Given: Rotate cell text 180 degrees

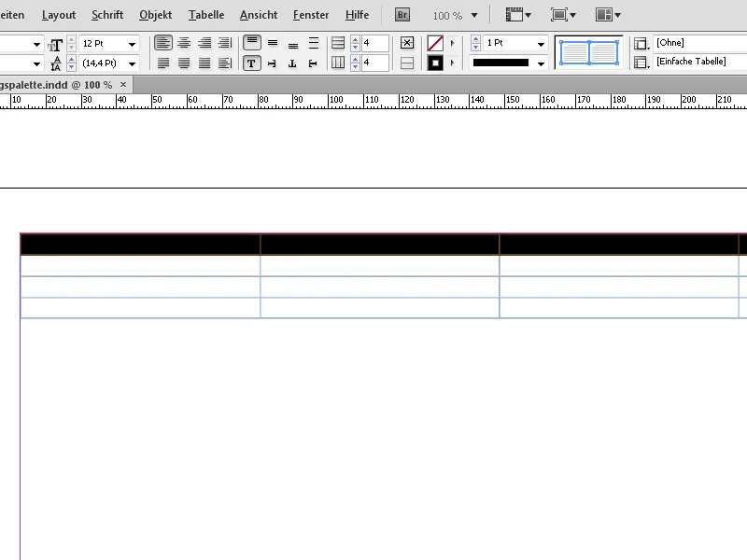Looking at the screenshot, I should 293,63.
